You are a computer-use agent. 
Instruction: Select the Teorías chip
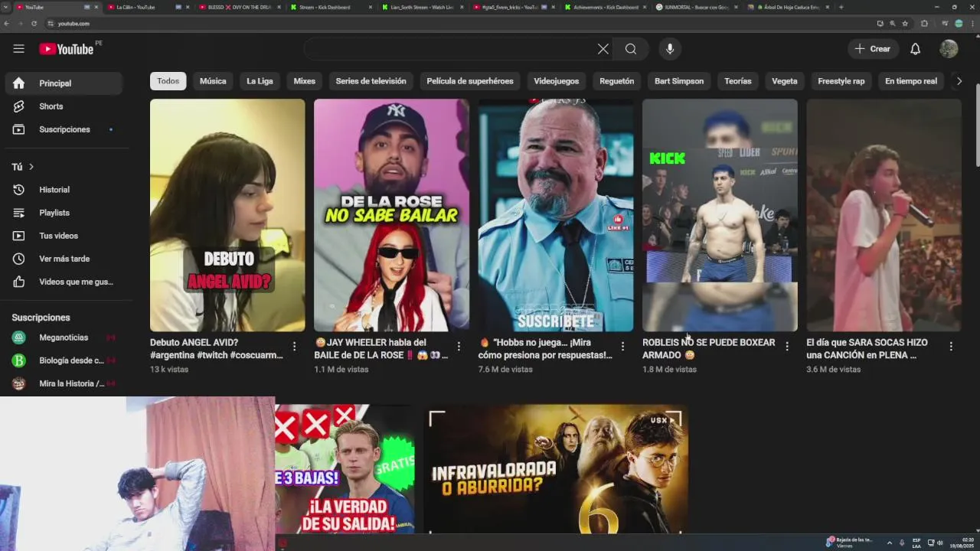[x=738, y=81]
